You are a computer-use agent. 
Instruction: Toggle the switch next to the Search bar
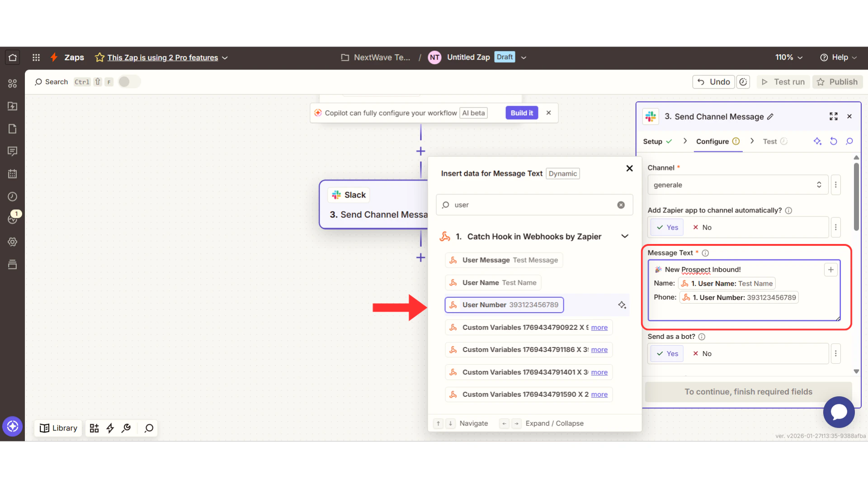tap(129, 82)
